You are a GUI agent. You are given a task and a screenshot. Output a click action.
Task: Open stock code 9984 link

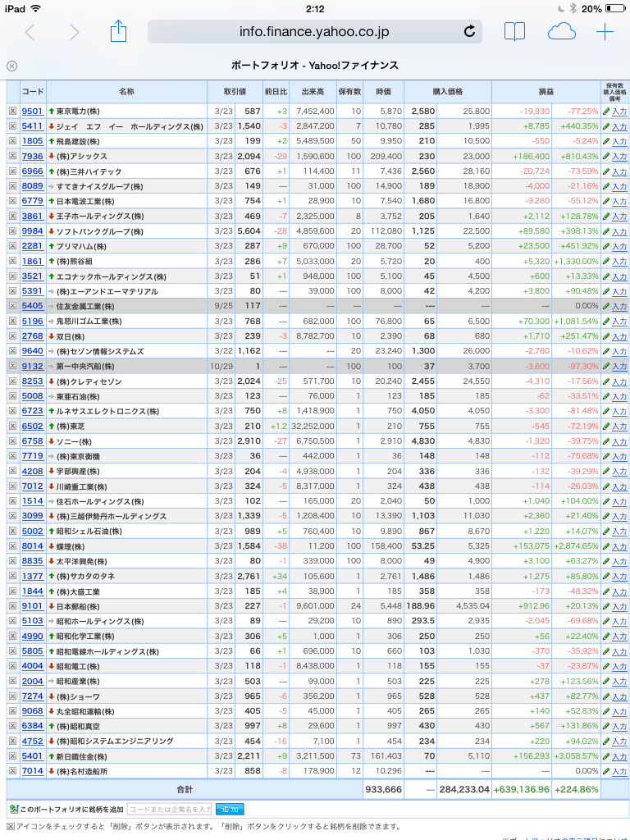(32, 231)
